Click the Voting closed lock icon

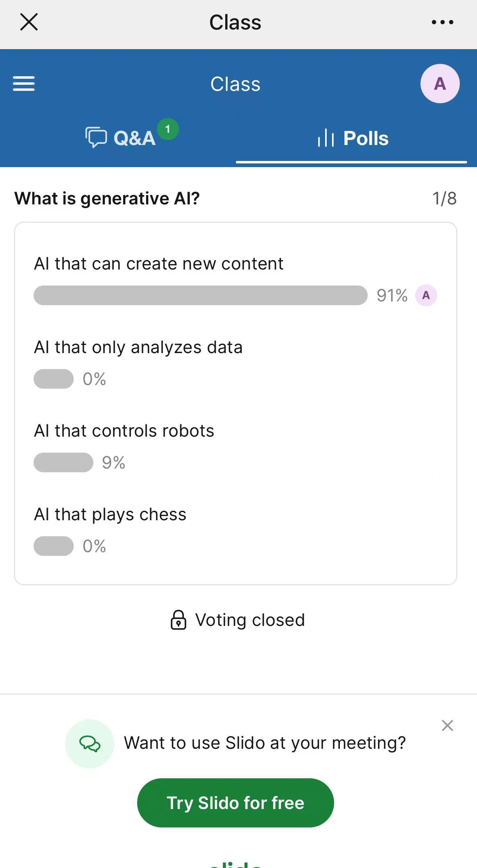[178, 620]
